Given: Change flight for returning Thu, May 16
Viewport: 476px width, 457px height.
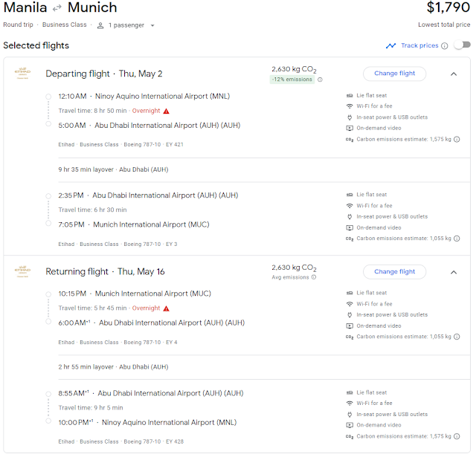Looking at the screenshot, I should tap(394, 272).
